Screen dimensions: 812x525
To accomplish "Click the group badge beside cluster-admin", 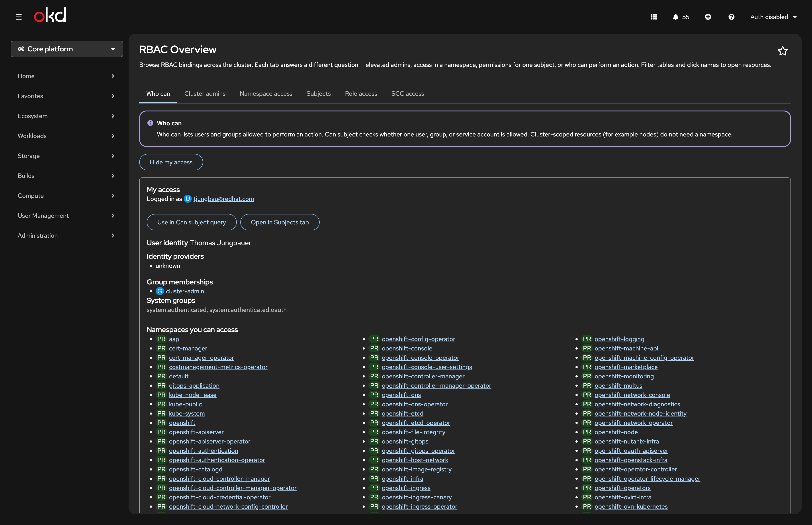I will pos(160,291).
